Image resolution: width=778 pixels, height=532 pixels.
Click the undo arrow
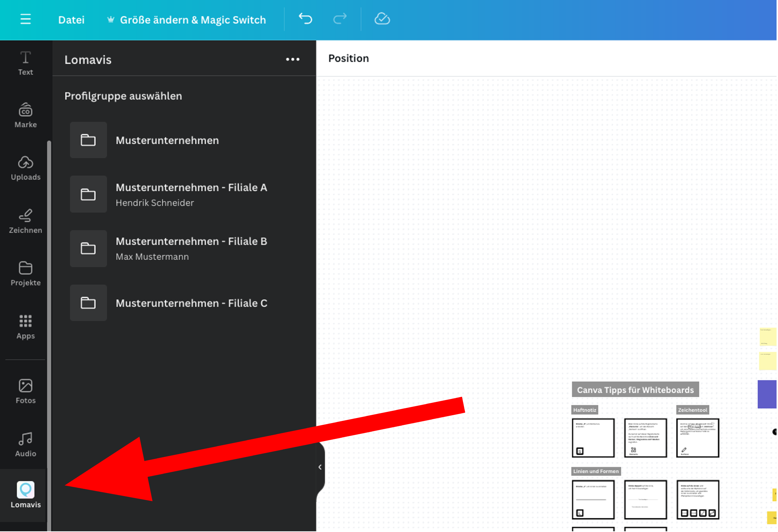pos(305,19)
